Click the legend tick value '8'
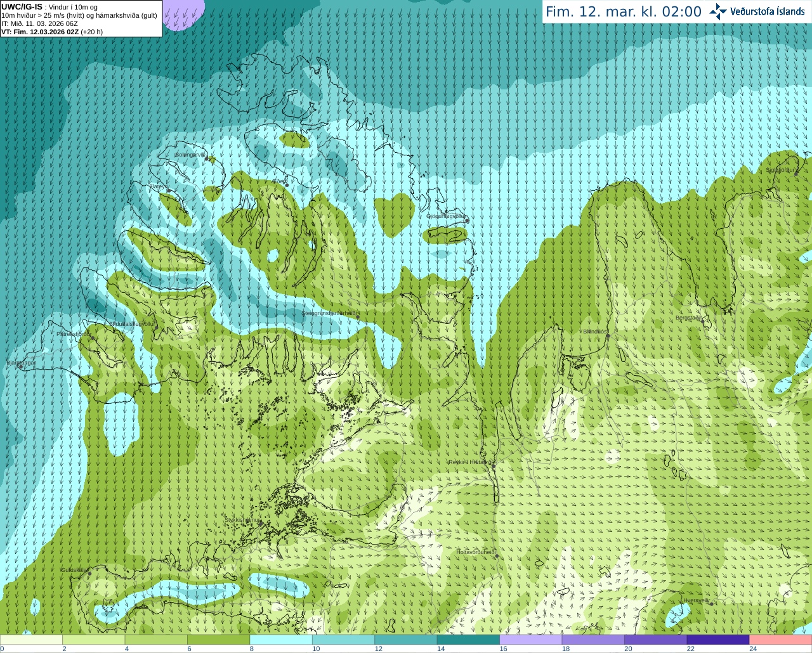The width and height of the screenshot is (812, 653). [252, 649]
